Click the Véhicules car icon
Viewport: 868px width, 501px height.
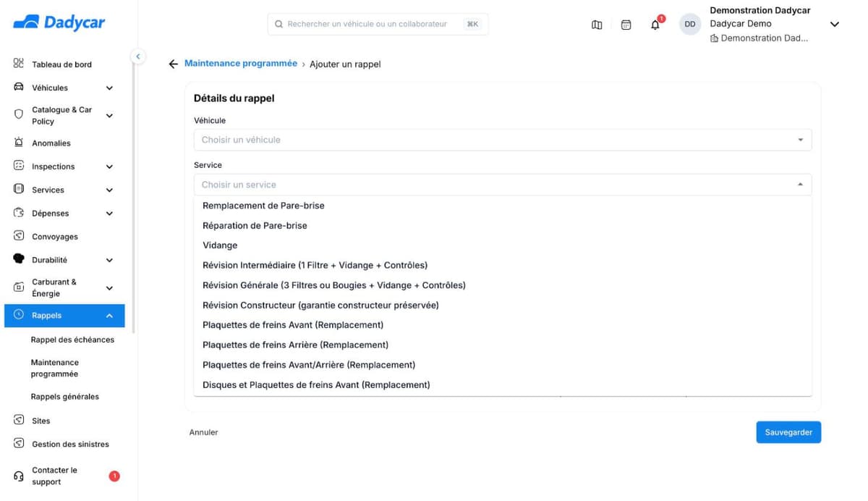click(x=19, y=88)
